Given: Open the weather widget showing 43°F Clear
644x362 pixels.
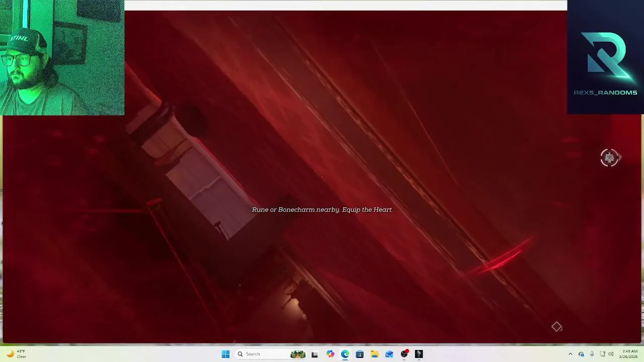Looking at the screenshot, I should (16, 354).
